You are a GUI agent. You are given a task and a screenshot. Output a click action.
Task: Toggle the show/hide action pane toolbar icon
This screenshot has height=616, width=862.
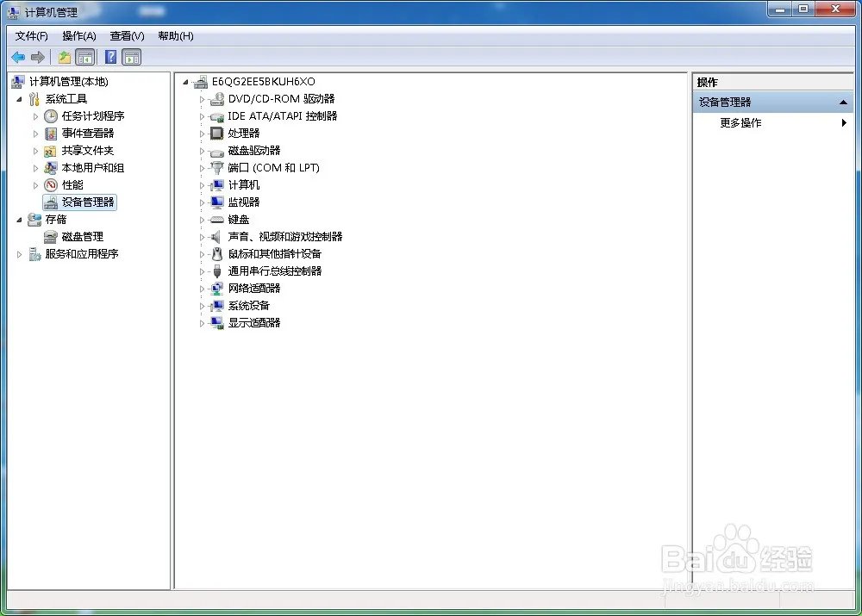[131, 58]
